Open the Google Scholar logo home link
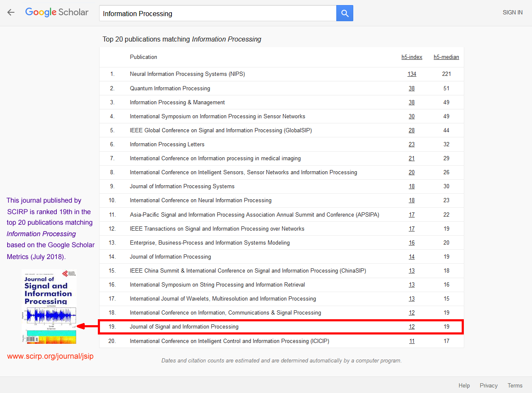 coord(57,12)
